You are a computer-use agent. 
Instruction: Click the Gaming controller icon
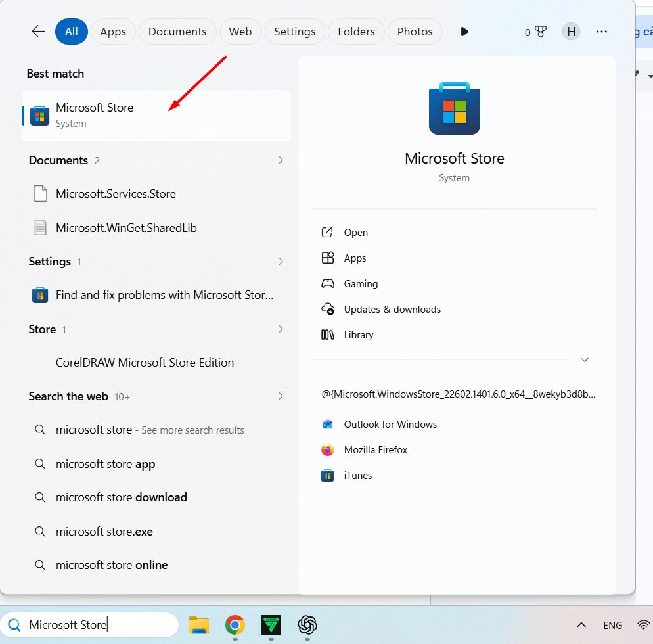(x=327, y=284)
